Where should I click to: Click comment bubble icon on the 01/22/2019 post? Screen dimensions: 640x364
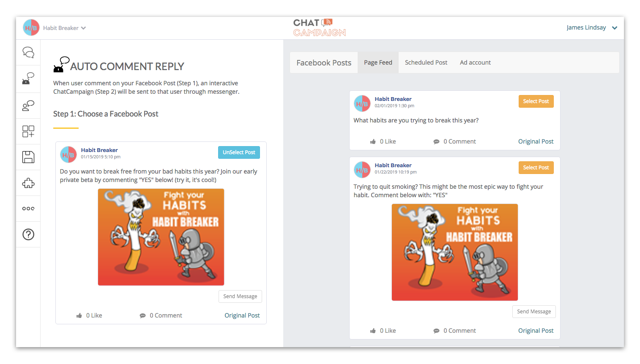pyautogui.click(x=436, y=331)
